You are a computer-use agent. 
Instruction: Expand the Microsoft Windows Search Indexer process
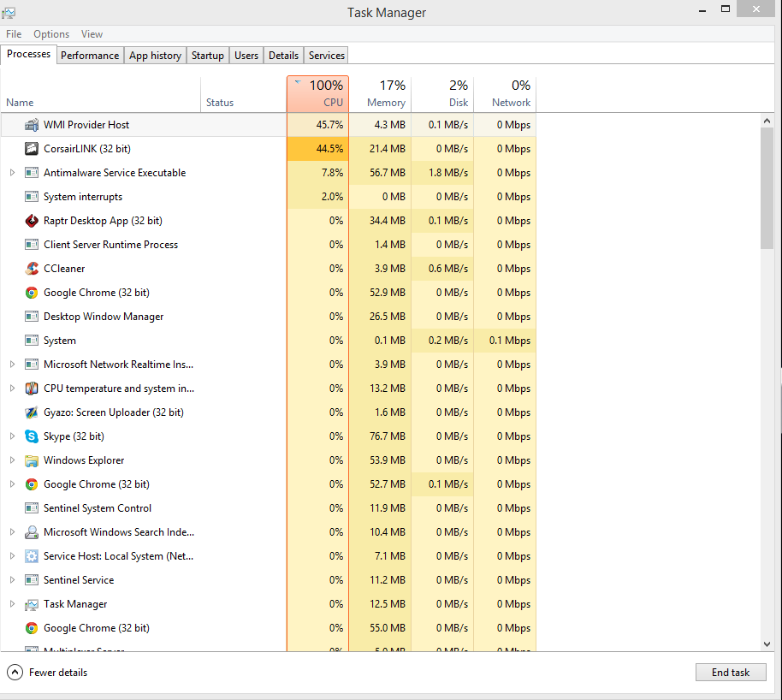pyautogui.click(x=13, y=532)
